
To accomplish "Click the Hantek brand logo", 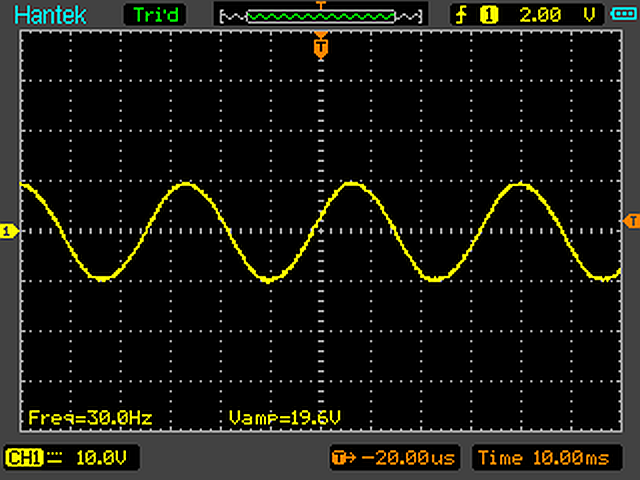I will 50,15.
